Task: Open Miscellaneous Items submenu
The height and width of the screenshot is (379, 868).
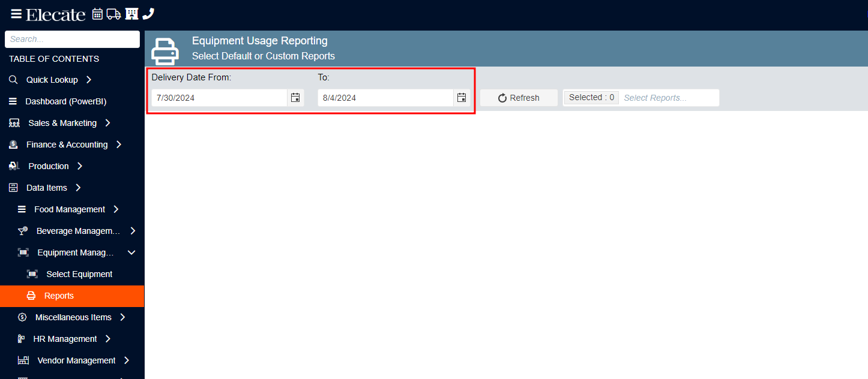Action: (73, 317)
